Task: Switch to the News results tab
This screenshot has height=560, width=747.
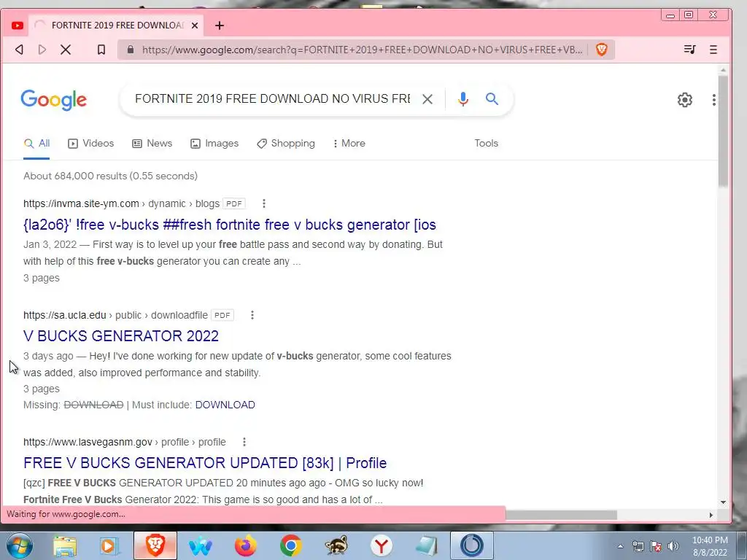Action: coord(152,144)
